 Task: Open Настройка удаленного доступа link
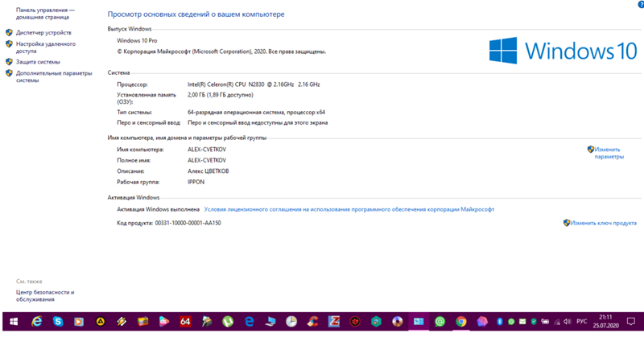click(46, 47)
